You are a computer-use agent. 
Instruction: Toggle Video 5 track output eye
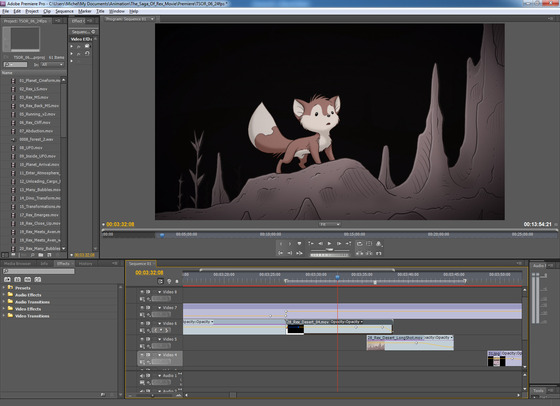pyautogui.click(x=142, y=339)
